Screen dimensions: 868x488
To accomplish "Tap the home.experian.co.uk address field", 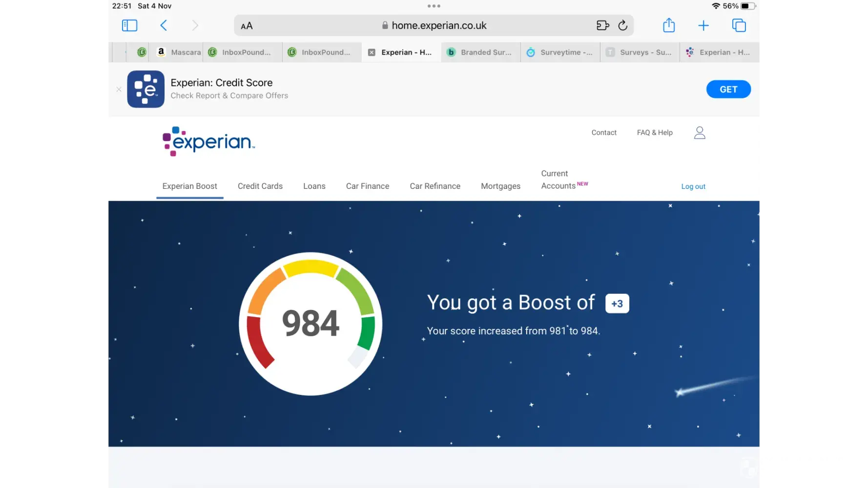I will 438,25.
